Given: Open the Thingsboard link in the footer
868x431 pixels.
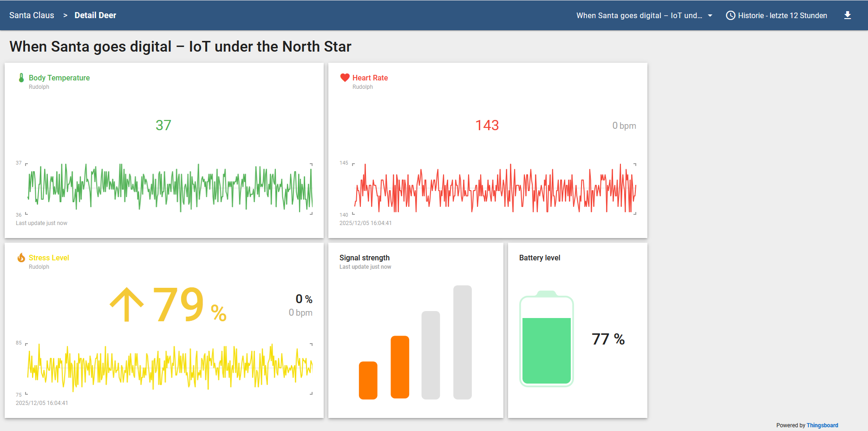Looking at the screenshot, I should tap(822, 425).
